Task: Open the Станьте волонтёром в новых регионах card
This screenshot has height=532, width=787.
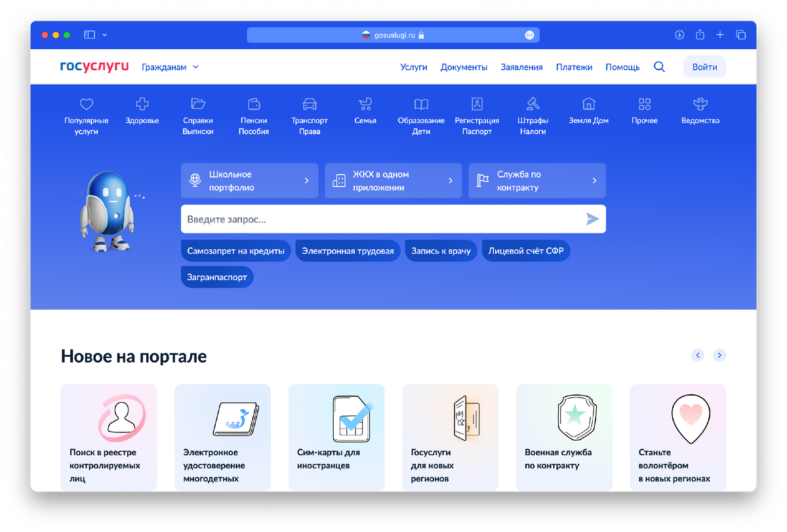Action: point(678,437)
